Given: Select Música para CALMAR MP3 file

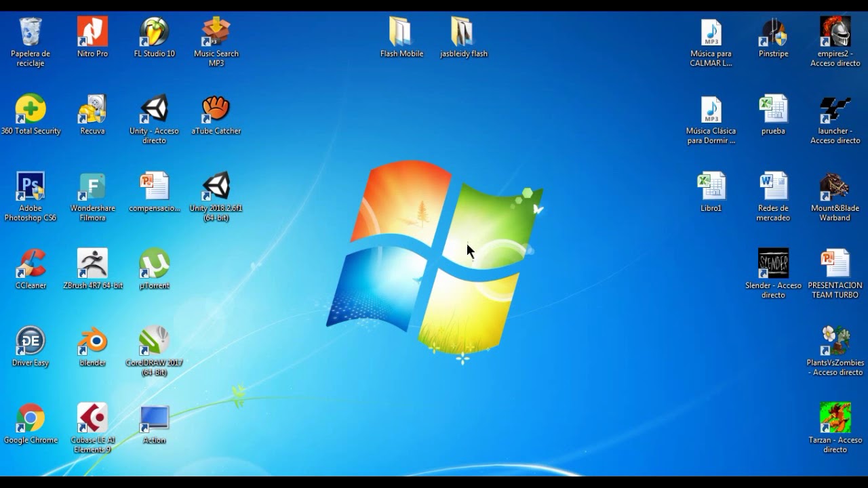Looking at the screenshot, I should click(711, 32).
